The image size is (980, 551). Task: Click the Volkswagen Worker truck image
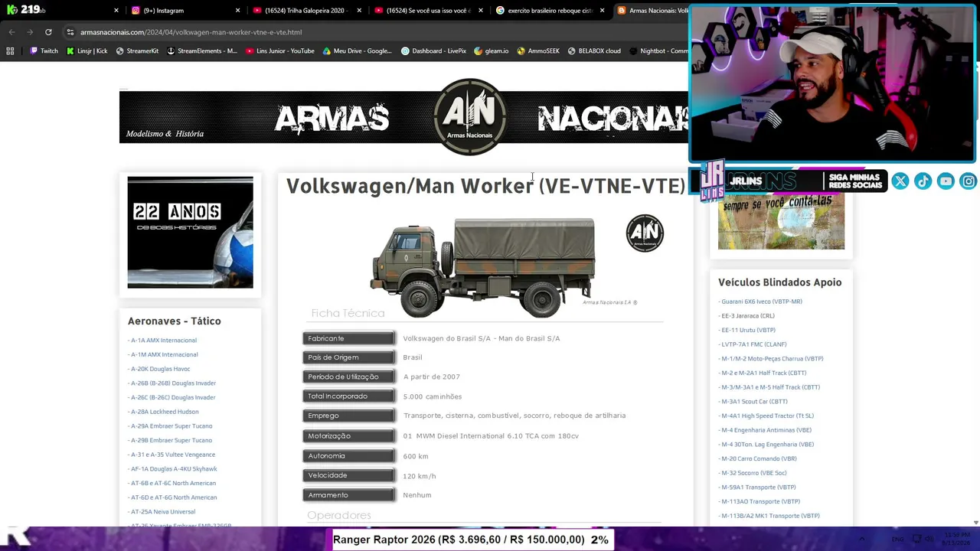pos(482,267)
